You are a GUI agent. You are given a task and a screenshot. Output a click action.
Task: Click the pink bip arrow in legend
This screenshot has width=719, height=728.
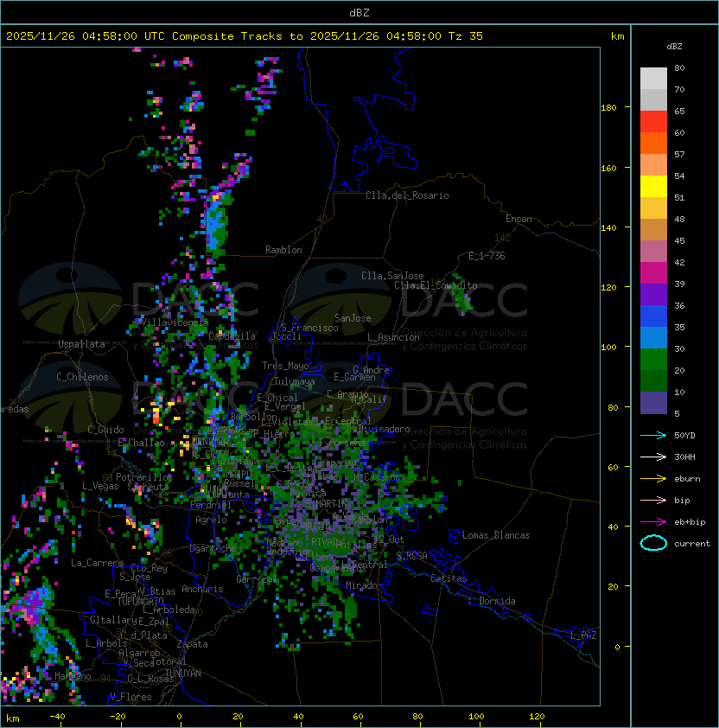[x=653, y=501]
